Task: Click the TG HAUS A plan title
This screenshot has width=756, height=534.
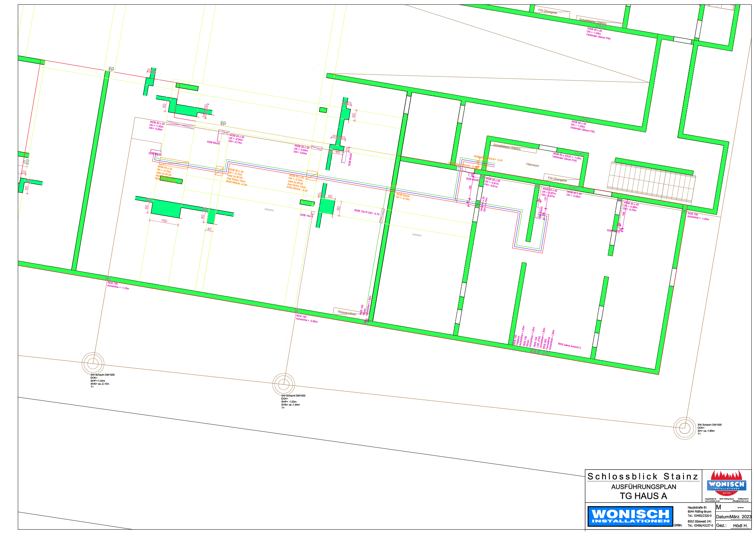Action: 643,496
